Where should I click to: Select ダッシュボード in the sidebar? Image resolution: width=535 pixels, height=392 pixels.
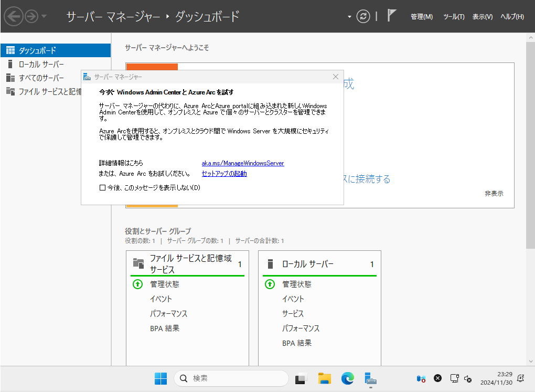pos(56,50)
